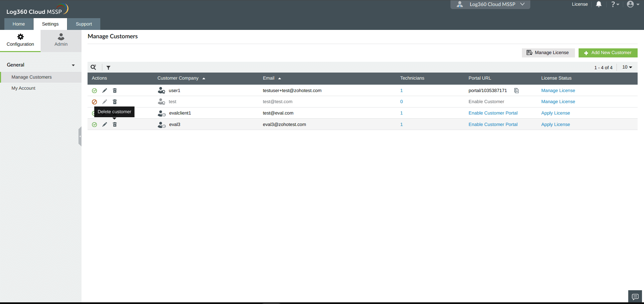Click the Log360 Cloud MSSP logo

pyautogui.click(x=37, y=9)
